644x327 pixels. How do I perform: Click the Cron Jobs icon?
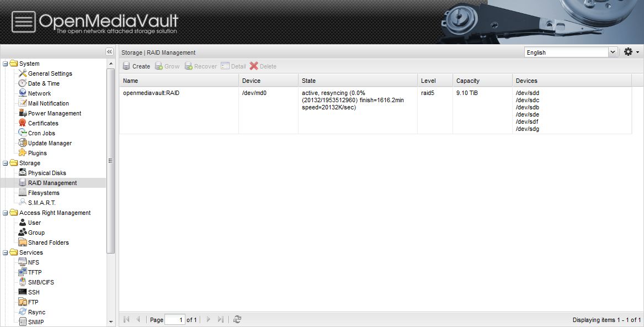[x=23, y=133]
